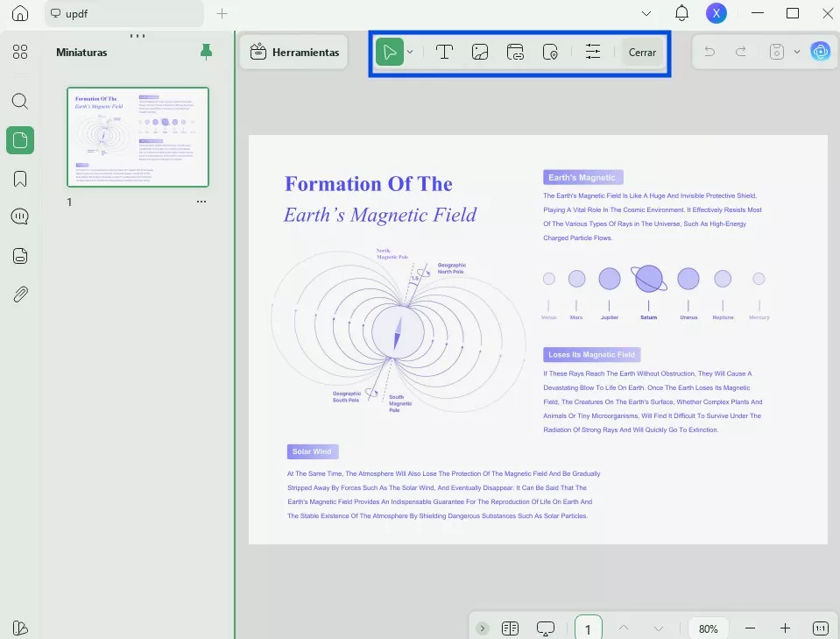Image resolution: width=840 pixels, height=639 pixels.
Task: Select the text editing tool
Action: (444, 53)
